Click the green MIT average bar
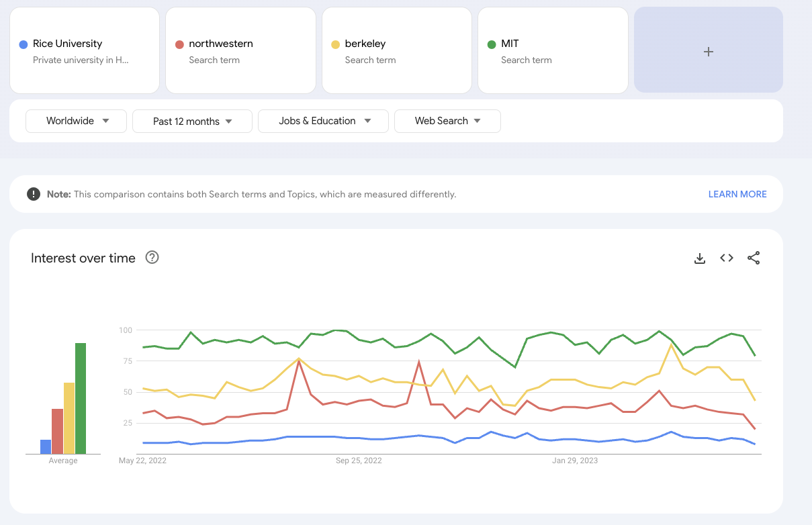Screen dimensions: 812x525 pyautogui.click(x=81, y=399)
